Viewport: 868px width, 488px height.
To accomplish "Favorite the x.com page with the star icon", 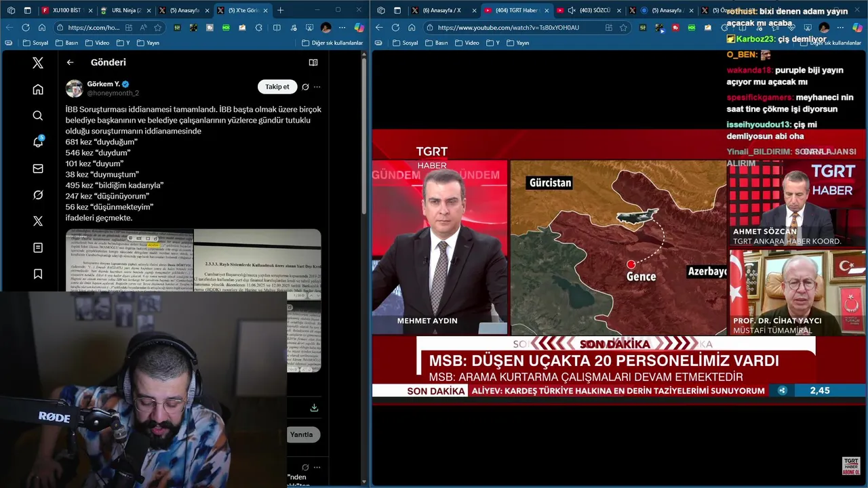I will click(158, 28).
